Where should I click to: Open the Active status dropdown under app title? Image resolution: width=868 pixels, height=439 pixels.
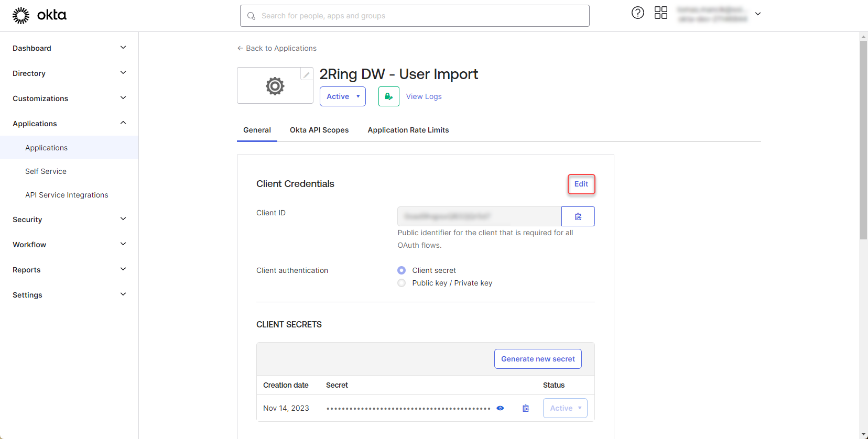[343, 96]
